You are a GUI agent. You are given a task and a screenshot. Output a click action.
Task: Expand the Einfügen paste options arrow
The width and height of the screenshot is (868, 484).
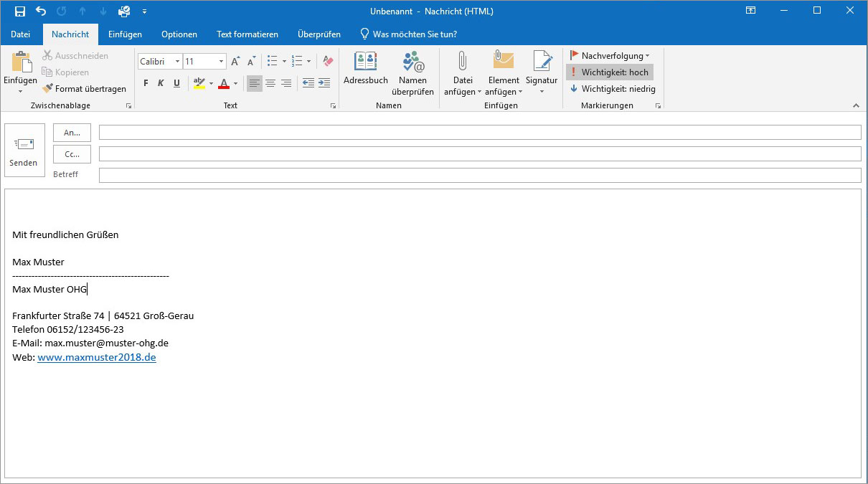point(20,91)
